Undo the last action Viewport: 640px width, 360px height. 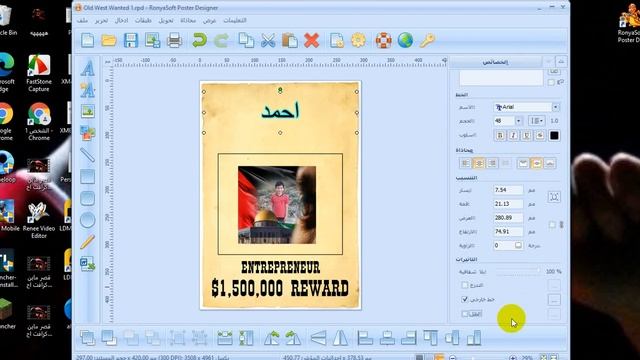coord(199,40)
